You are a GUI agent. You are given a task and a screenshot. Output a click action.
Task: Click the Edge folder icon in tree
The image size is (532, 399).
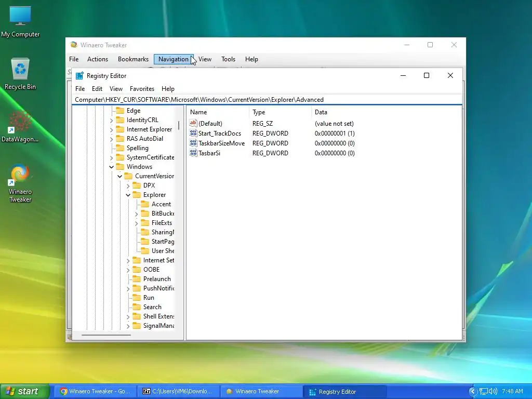pos(120,110)
